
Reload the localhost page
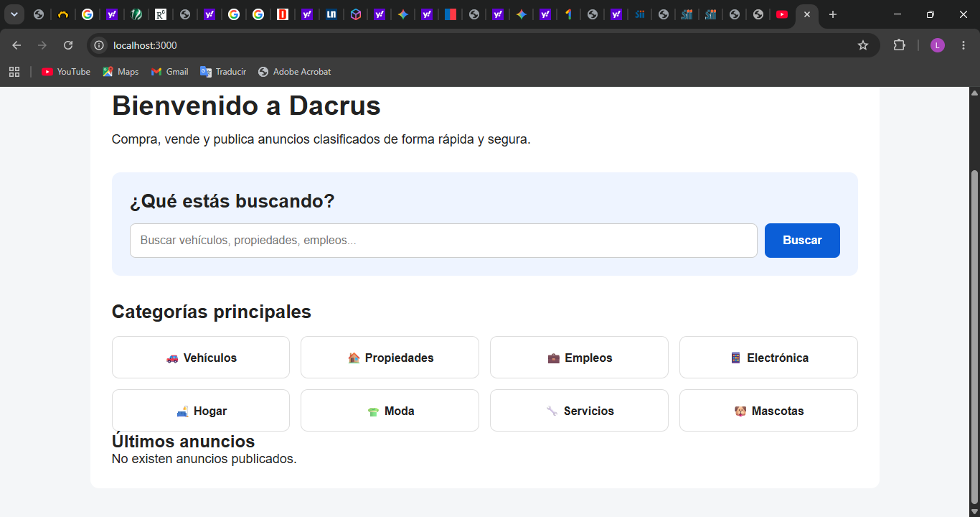click(68, 45)
